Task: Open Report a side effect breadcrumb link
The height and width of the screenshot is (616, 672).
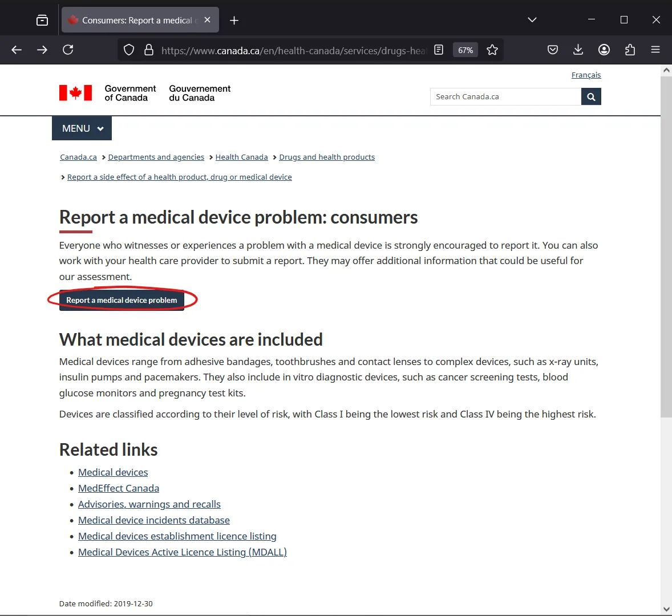Action: click(180, 177)
